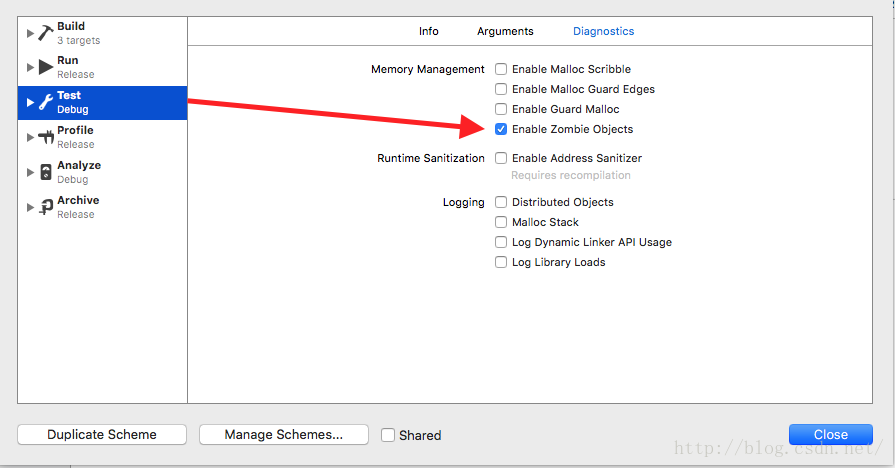
Task: Enable Address Sanitizer checkbox
Action: click(x=501, y=158)
